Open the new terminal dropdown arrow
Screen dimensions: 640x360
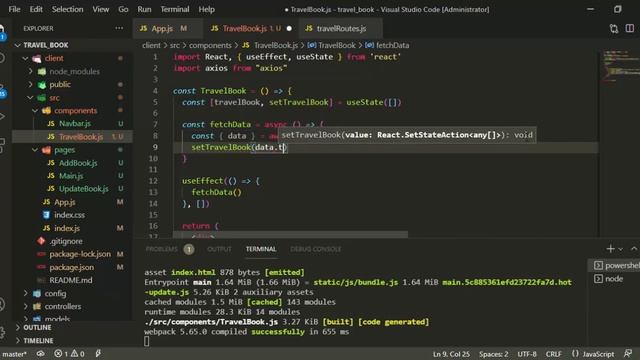pos(620,249)
